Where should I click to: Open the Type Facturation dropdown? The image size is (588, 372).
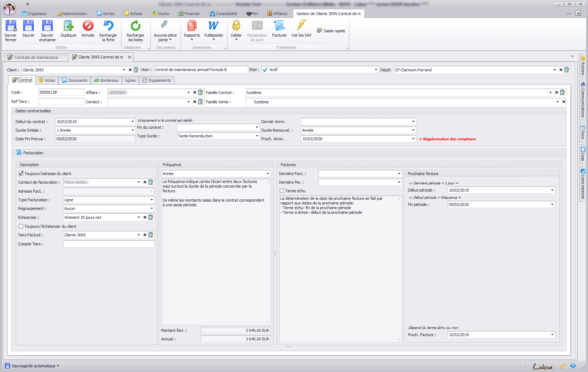[x=152, y=200]
